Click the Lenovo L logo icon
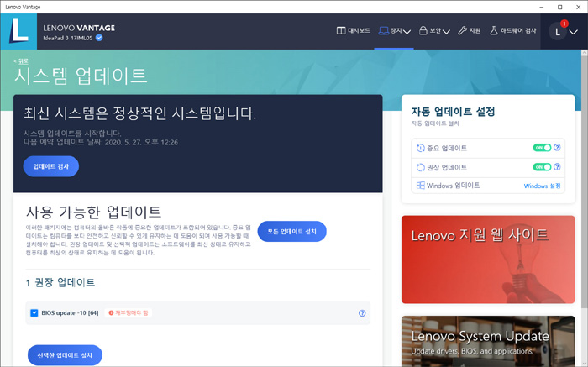 tap(18, 31)
